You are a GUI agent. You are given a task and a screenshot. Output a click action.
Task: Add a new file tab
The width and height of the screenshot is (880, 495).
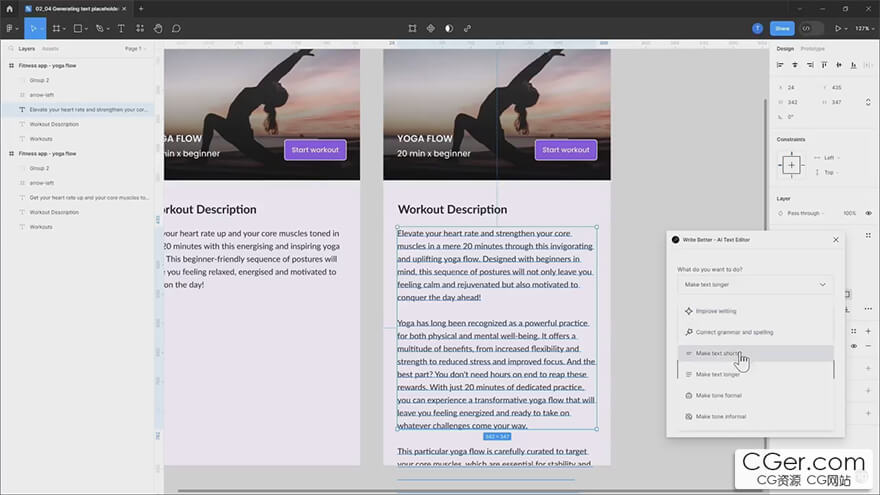click(x=141, y=8)
